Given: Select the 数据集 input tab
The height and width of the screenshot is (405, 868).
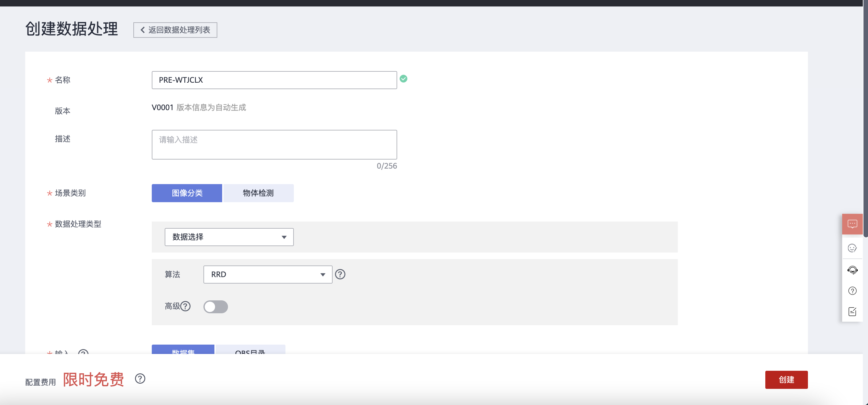Looking at the screenshot, I should (183, 349).
